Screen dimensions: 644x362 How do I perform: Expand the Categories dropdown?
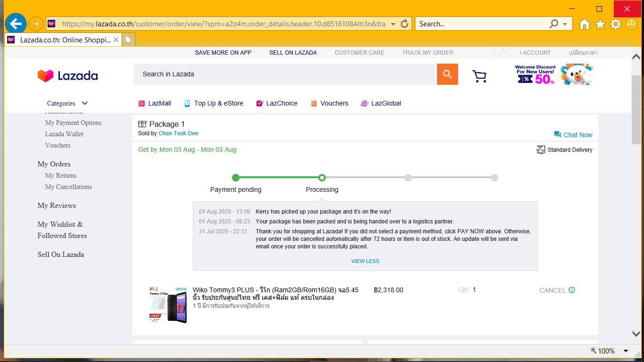click(67, 103)
